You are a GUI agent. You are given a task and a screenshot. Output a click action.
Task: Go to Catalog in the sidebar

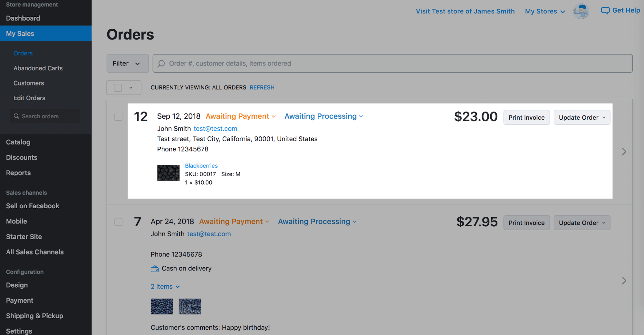(18, 142)
